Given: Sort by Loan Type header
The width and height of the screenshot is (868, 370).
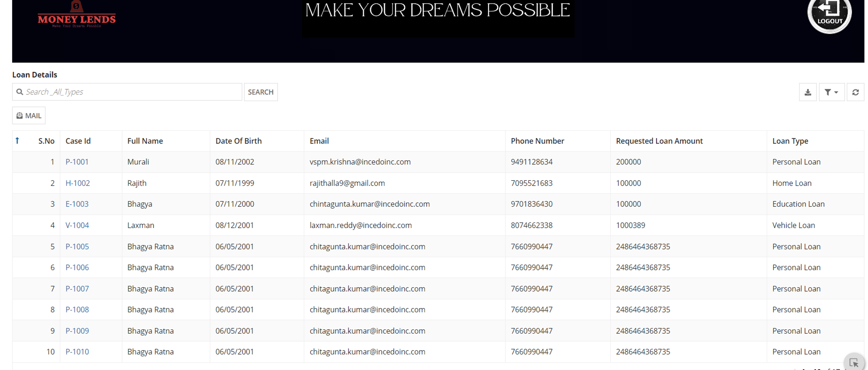Looking at the screenshot, I should coord(790,141).
